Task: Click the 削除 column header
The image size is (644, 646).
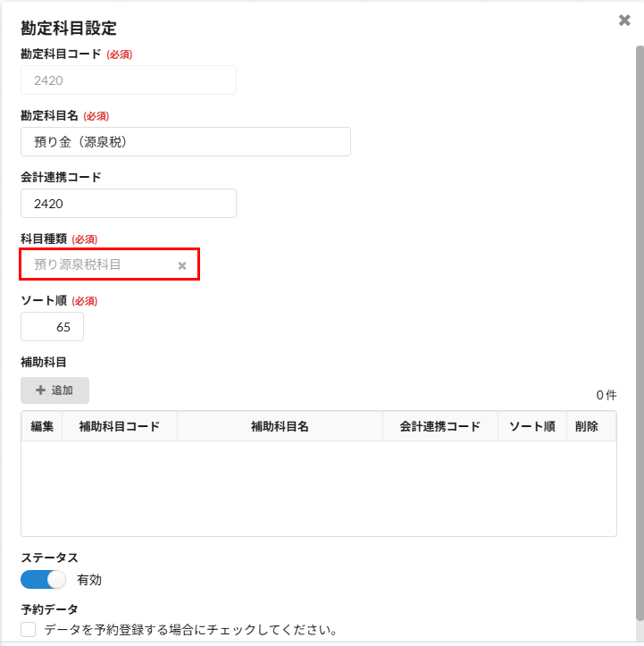Action: tap(587, 426)
